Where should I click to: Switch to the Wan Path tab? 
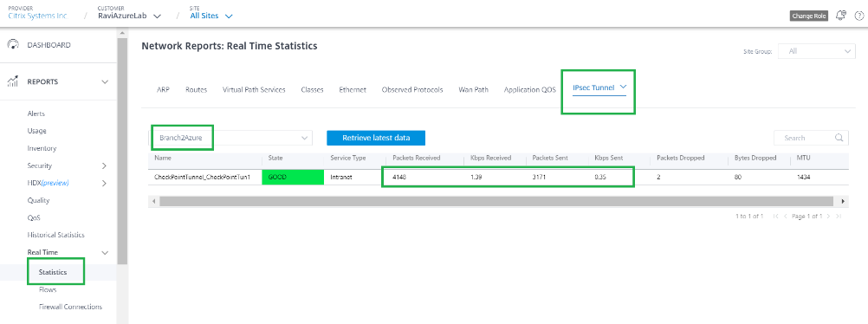(473, 90)
